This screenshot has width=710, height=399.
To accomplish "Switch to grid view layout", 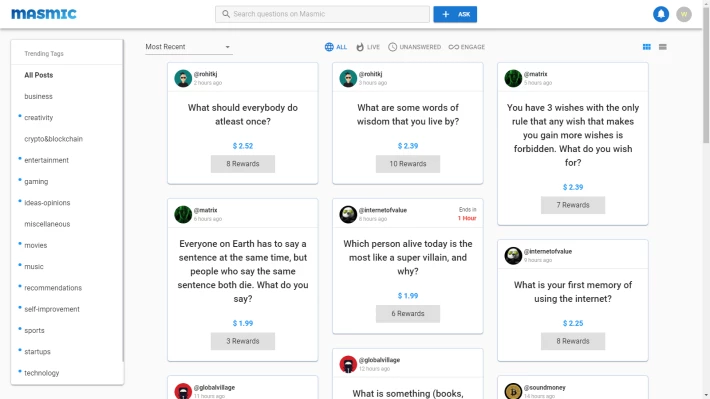I will 647,47.
